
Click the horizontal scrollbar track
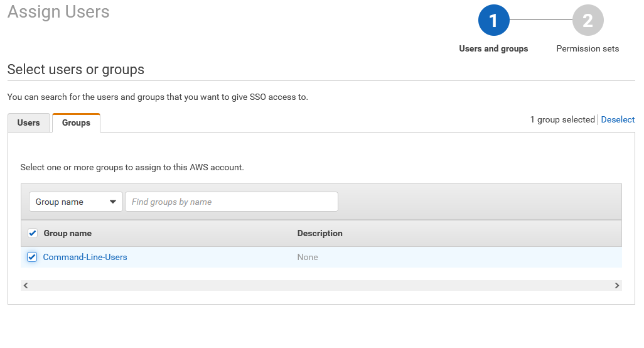(321, 285)
